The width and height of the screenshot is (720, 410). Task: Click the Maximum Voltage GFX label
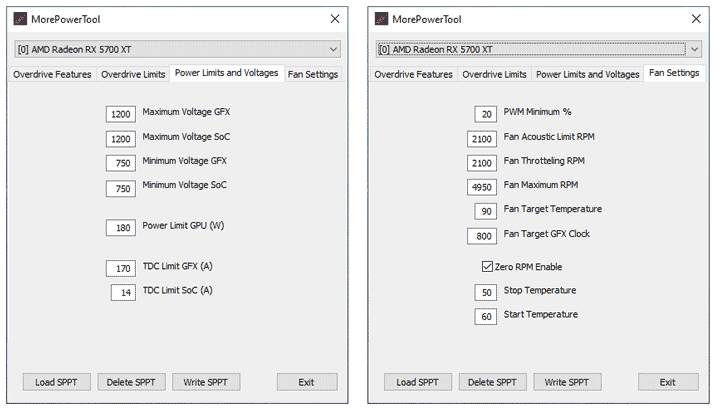click(186, 112)
